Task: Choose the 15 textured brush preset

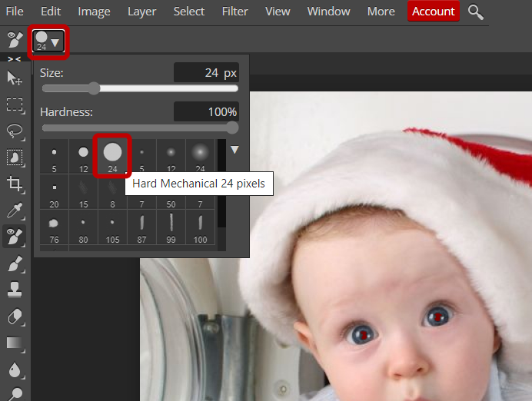Action: point(84,192)
